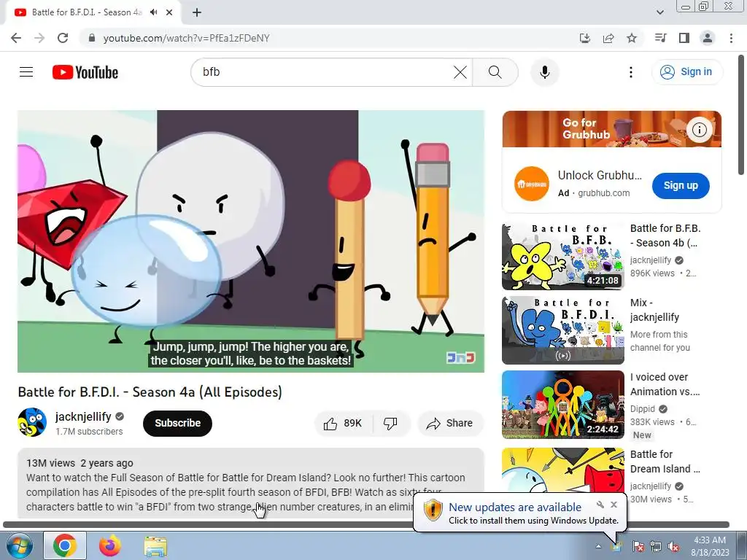Open volume tray speaker icon
Image resolution: width=747 pixels, height=560 pixels.
(x=673, y=547)
